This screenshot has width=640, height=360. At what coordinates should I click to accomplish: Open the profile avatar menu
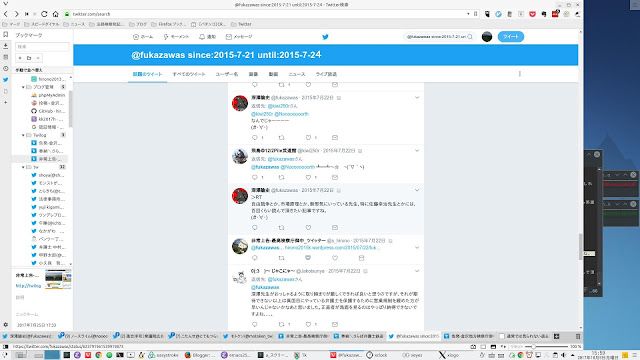[x=487, y=37]
